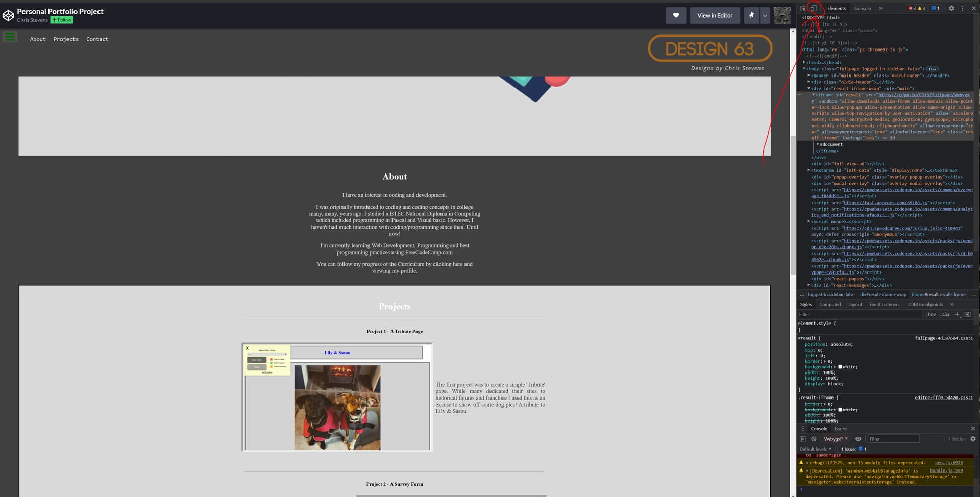
Task: Expand the div.oldie-header node
Action: (809, 82)
